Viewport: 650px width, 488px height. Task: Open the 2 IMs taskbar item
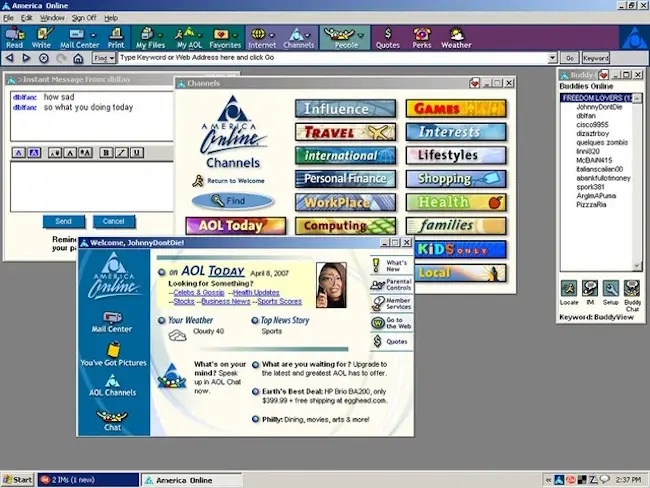click(x=88, y=480)
